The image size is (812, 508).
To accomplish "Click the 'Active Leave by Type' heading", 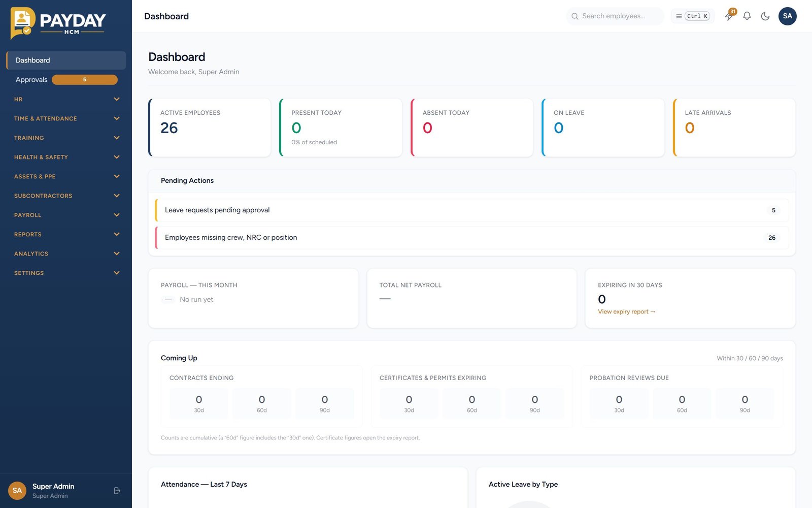I will [523, 485].
